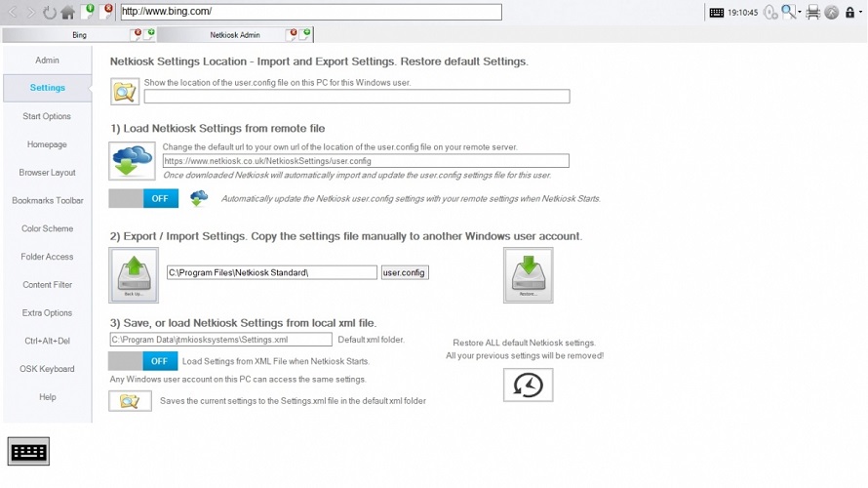Expand the zoom magnifier dropdown arrow
Image resolution: width=868 pixels, height=488 pixels.
click(800, 12)
